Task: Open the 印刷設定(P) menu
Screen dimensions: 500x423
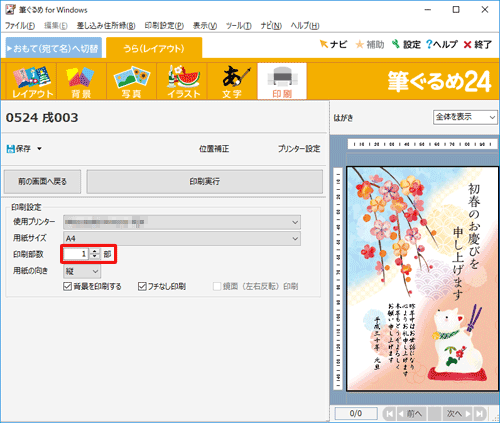Action: (x=164, y=26)
